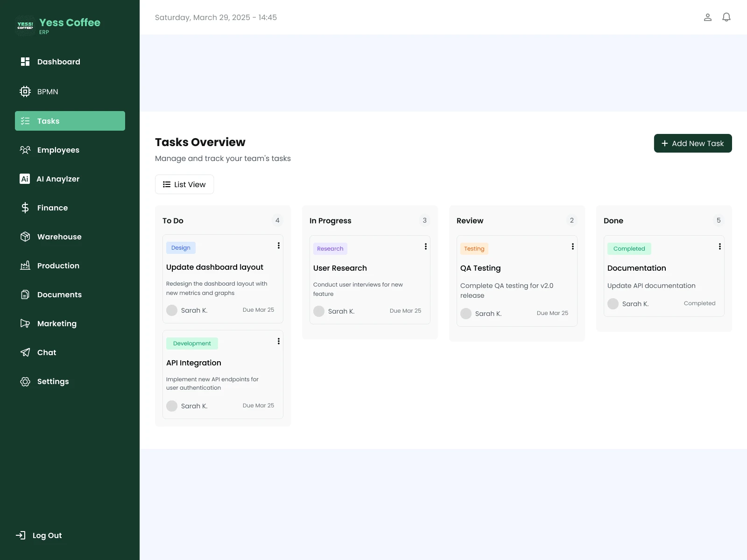Open options menu for Documentation task
This screenshot has height=560, width=747.
coord(720,246)
